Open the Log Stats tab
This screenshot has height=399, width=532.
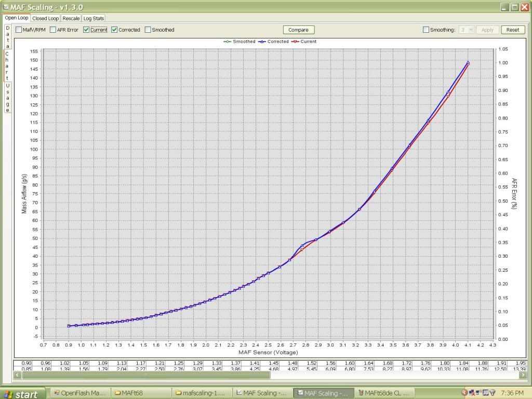(x=94, y=18)
